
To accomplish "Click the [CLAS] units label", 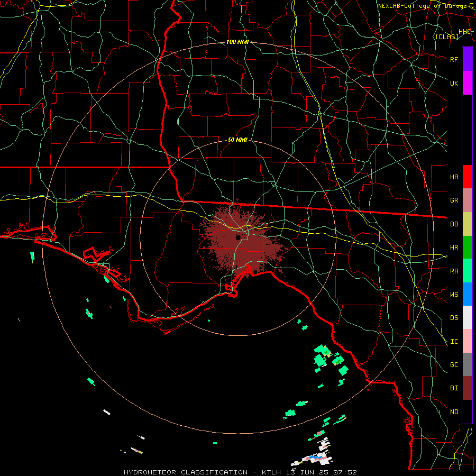I will 447,37.
